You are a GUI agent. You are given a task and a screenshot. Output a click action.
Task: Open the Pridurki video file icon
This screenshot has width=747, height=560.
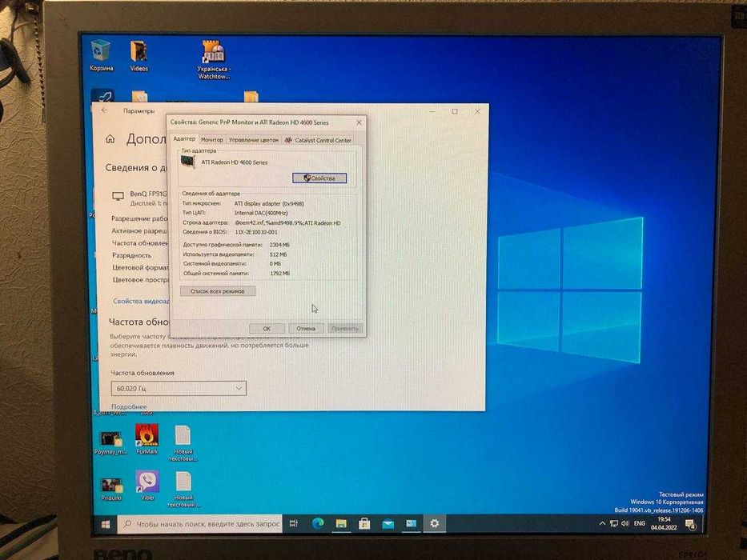point(111,489)
